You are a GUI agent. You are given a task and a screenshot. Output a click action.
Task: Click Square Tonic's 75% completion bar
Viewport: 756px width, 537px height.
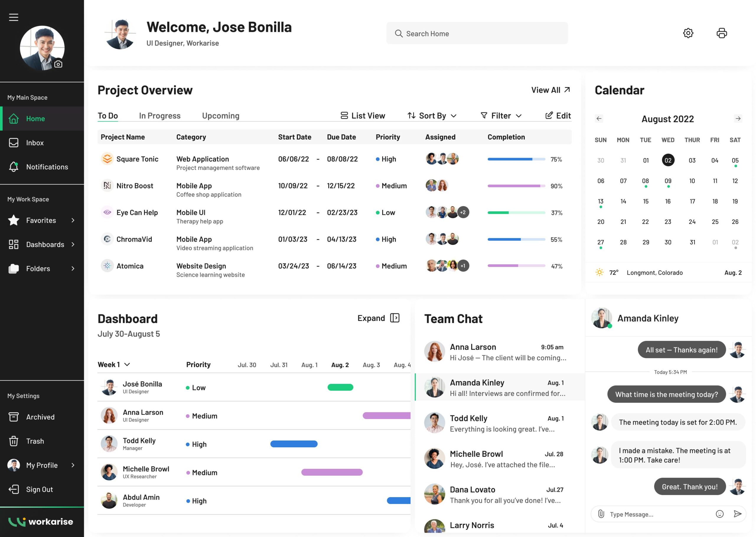point(516,159)
